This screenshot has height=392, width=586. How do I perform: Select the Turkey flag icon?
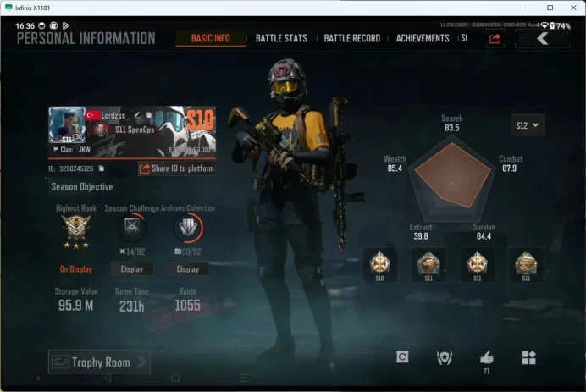pyautogui.click(x=92, y=115)
